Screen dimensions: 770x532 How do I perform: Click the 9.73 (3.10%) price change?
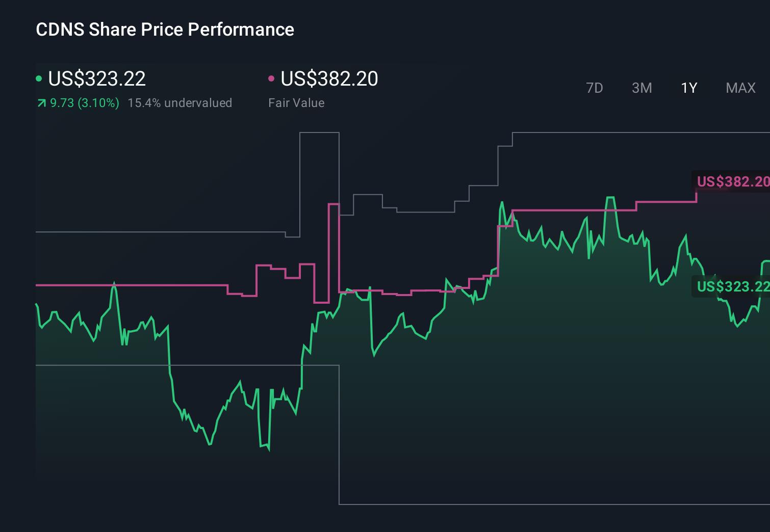click(85, 103)
